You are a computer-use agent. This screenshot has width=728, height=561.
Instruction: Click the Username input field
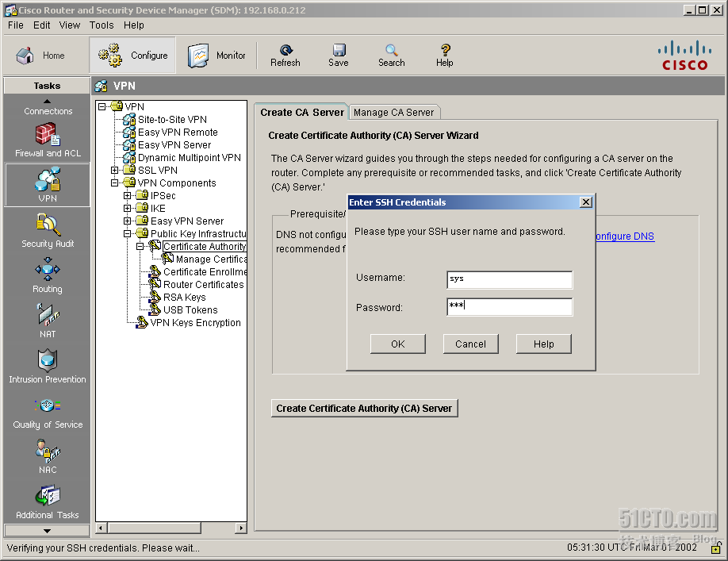click(x=509, y=279)
